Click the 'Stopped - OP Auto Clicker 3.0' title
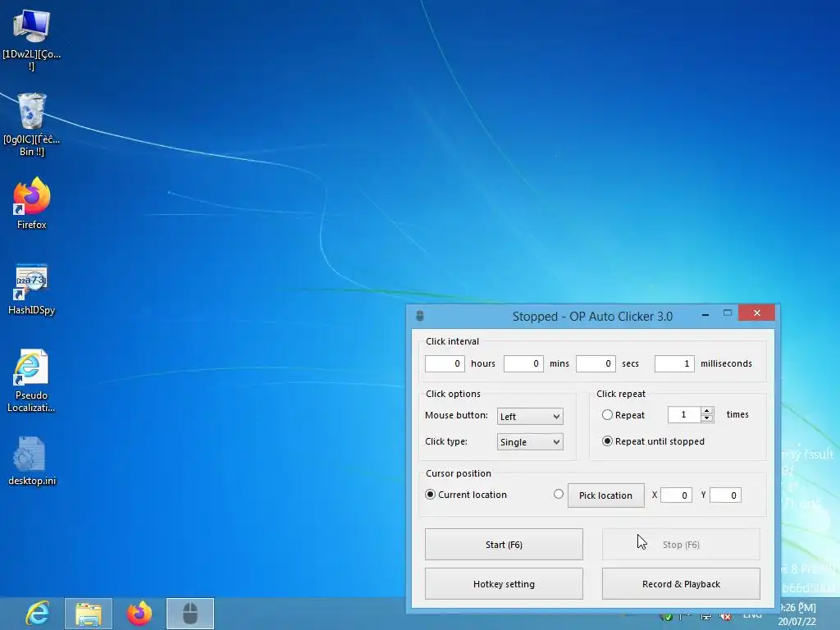This screenshot has height=630, width=840. point(592,316)
